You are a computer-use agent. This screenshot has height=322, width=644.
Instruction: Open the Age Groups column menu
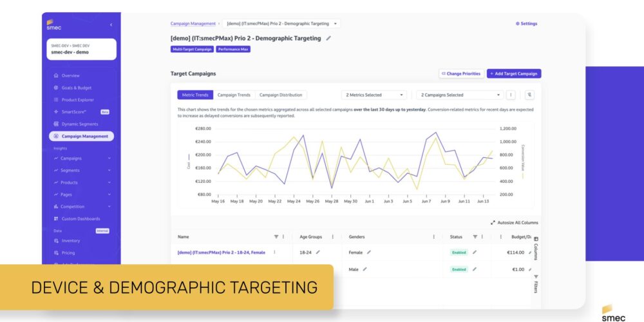[x=332, y=237]
